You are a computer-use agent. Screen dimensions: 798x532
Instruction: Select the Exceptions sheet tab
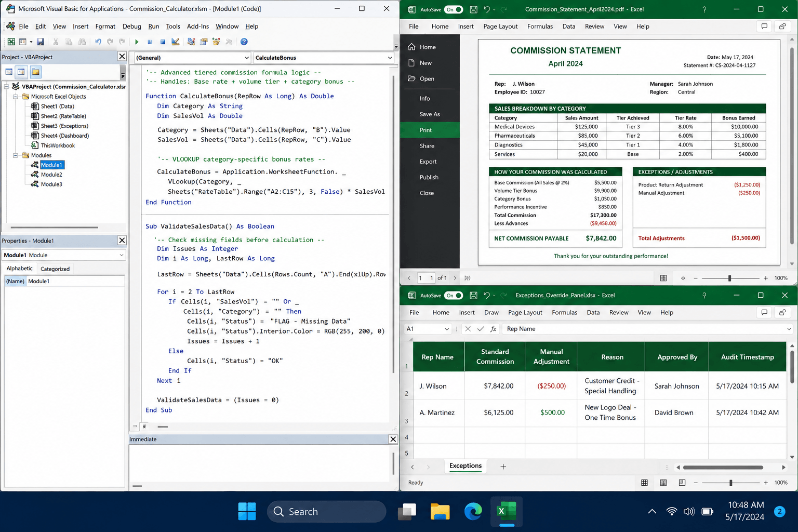tap(465, 466)
